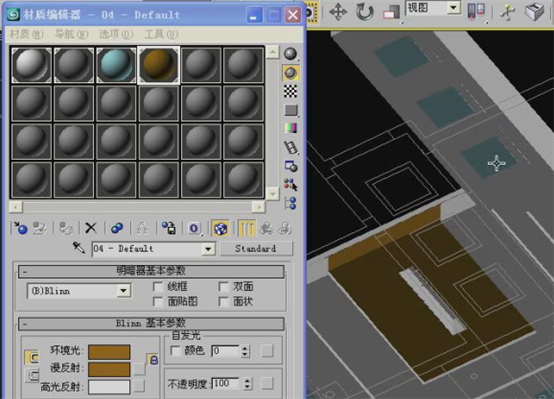Open the 04 - Default material name dropdown
Screen dimensions: 554x399
[x=208, y=249]
